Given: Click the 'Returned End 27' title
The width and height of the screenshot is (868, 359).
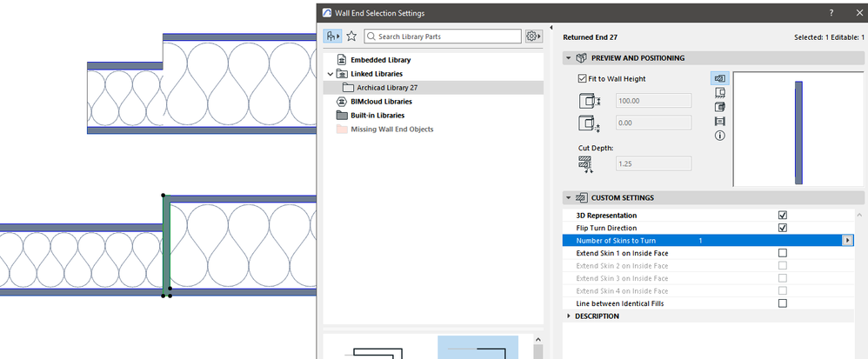Looking at the screenshot, I should coord(590,37).
